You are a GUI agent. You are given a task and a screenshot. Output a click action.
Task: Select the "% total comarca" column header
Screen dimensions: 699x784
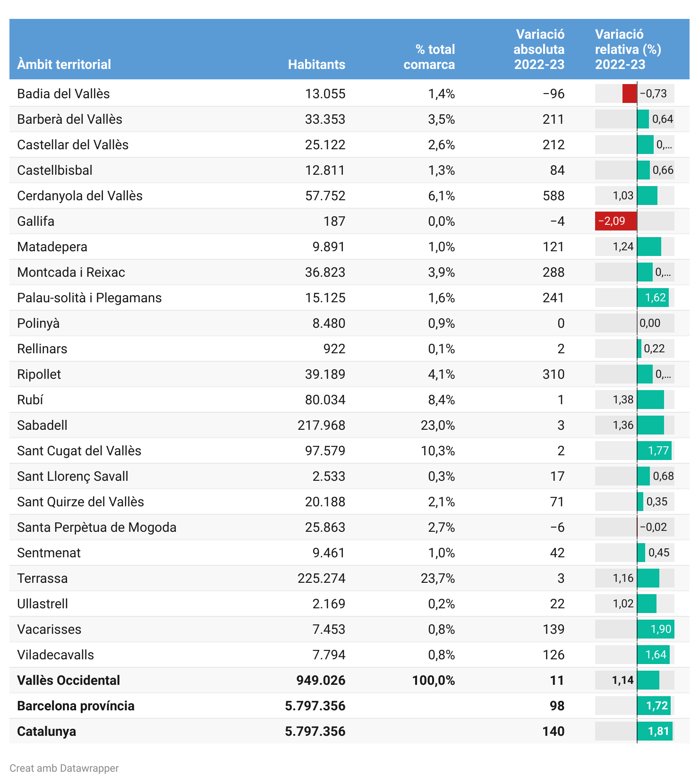coord(429,57)
